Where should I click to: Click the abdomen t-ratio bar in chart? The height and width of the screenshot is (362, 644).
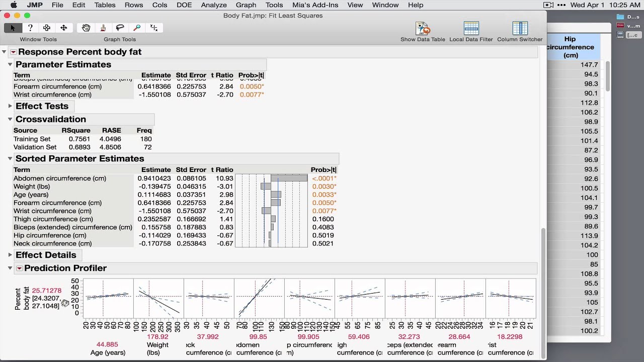point(289,178)
